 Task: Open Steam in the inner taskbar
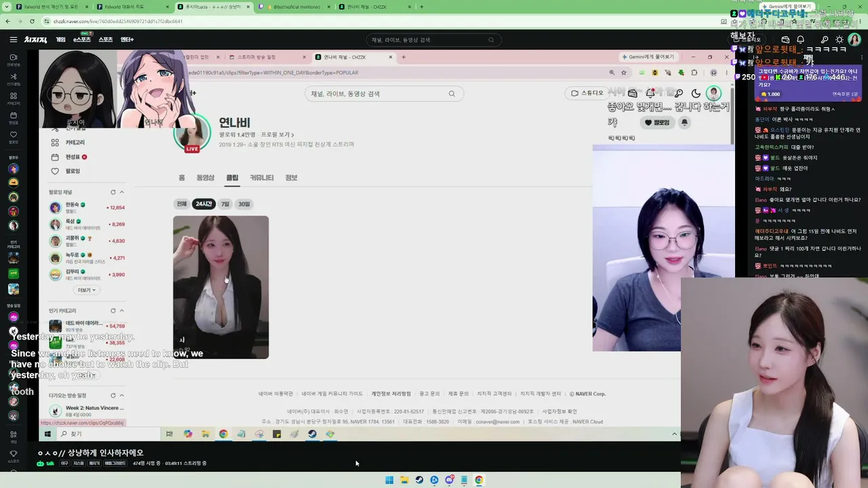(312, 434)
